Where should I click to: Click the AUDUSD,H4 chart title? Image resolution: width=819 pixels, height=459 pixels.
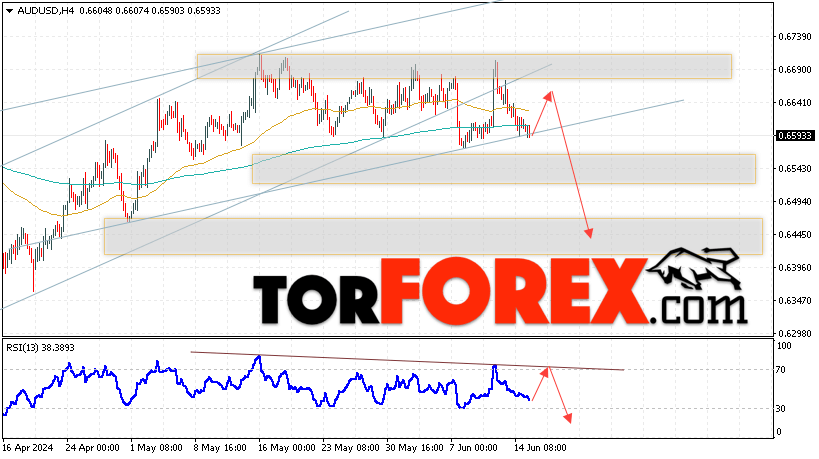point(46,11)
